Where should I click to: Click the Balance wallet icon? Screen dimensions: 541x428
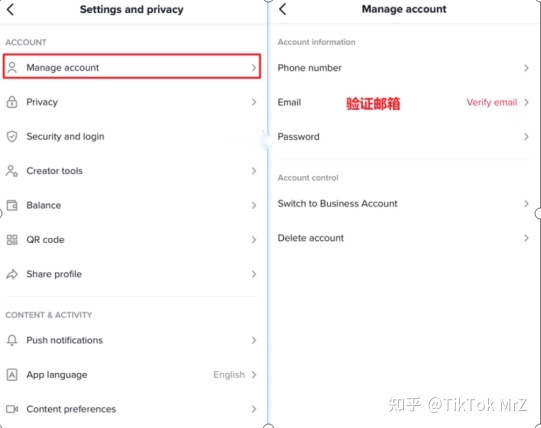12,205
